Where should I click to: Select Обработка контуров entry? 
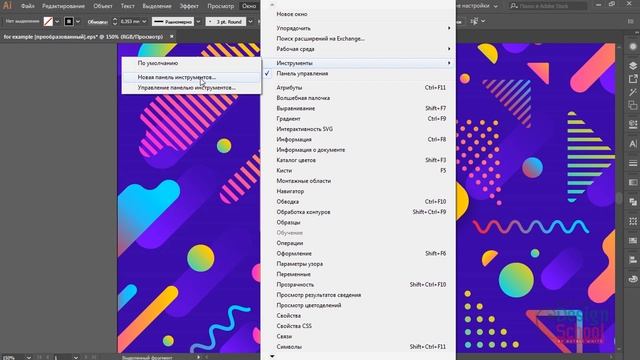(358, 212)
